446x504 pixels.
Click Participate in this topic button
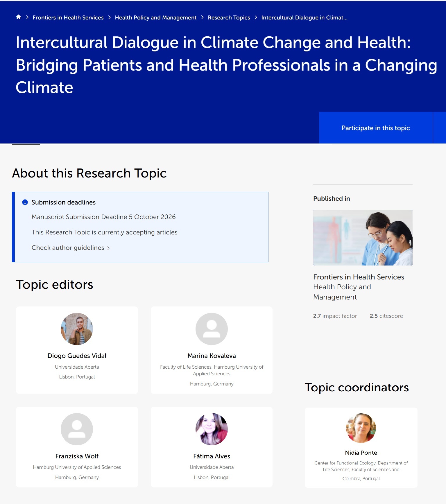(x=376, y=128)
